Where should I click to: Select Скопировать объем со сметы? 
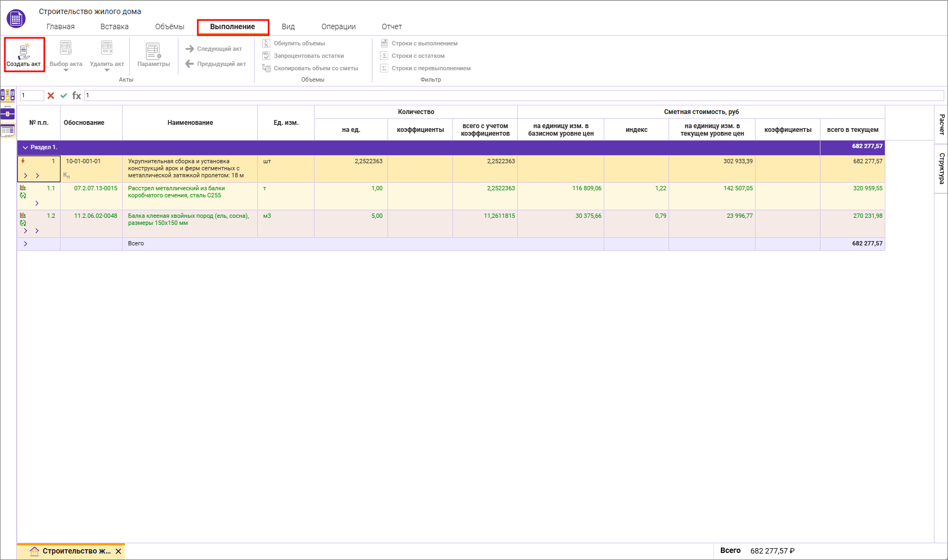[x=316, y=68]
